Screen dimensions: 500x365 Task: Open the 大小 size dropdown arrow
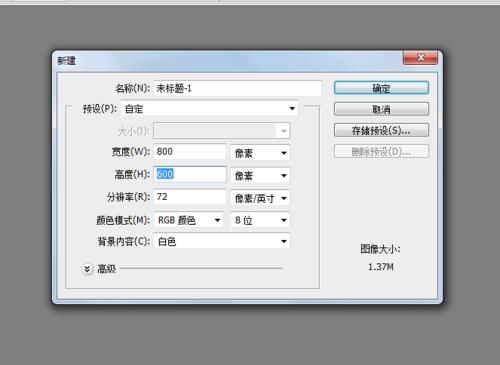point(284,131)
